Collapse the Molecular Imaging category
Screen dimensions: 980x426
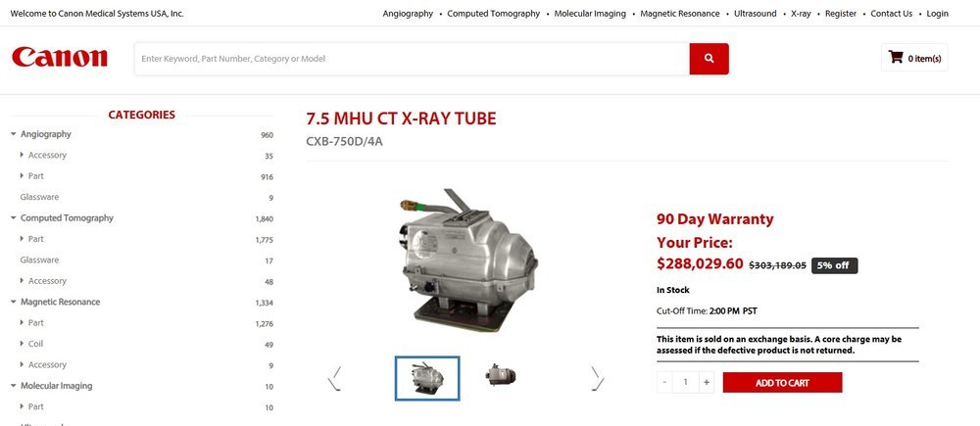(14, 386)
